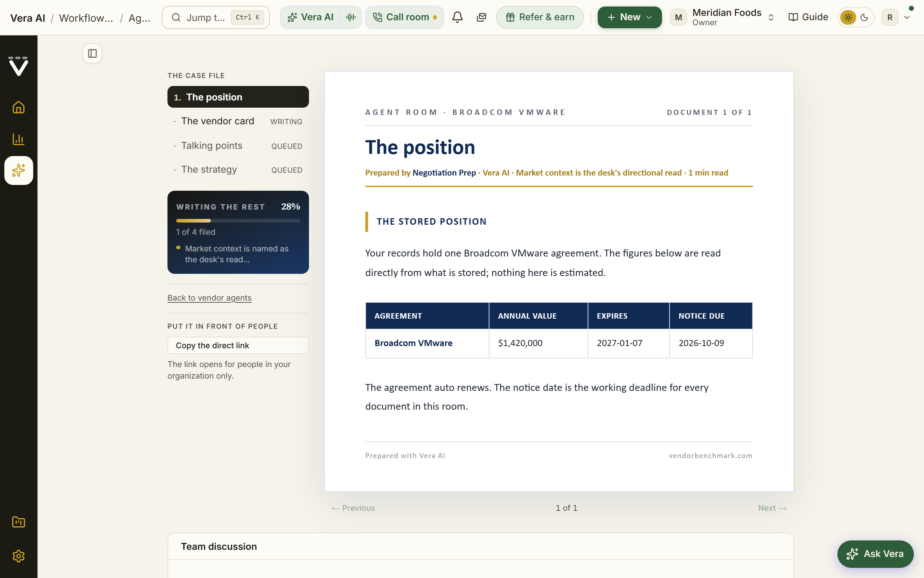Screen dimensions: 924x578
Task: Switch to light theme sun icon
Action: [x=848, y=17]
